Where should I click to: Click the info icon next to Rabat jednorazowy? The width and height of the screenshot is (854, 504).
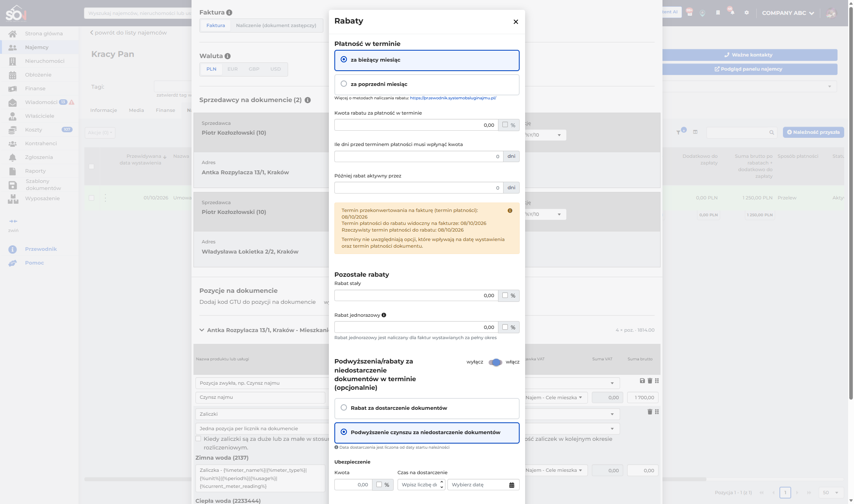coord(384,315)
